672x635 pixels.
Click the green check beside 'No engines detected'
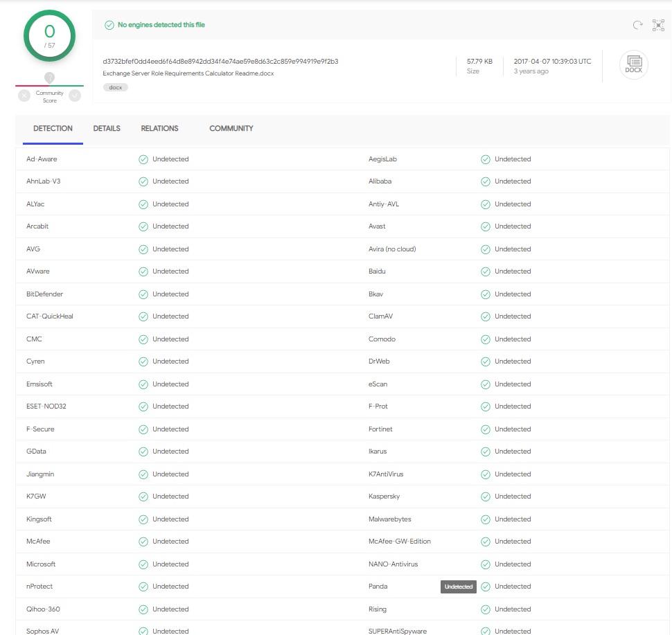[x=109, y=26]
